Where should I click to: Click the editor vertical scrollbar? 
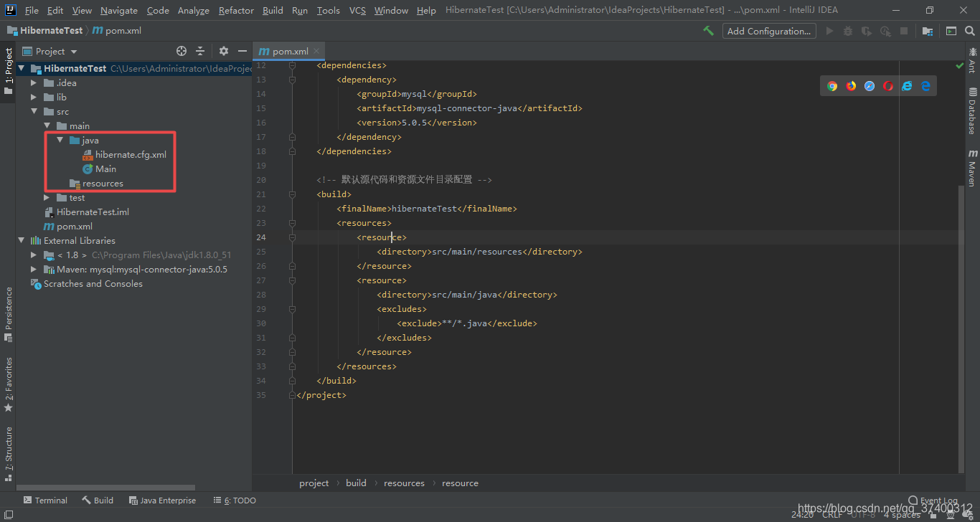[x=961, y=329]
